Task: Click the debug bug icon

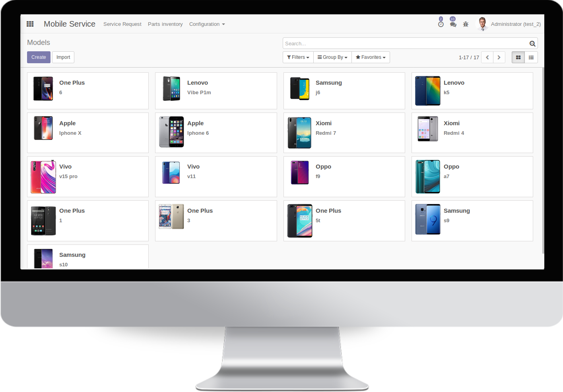Action: (466, 24)
